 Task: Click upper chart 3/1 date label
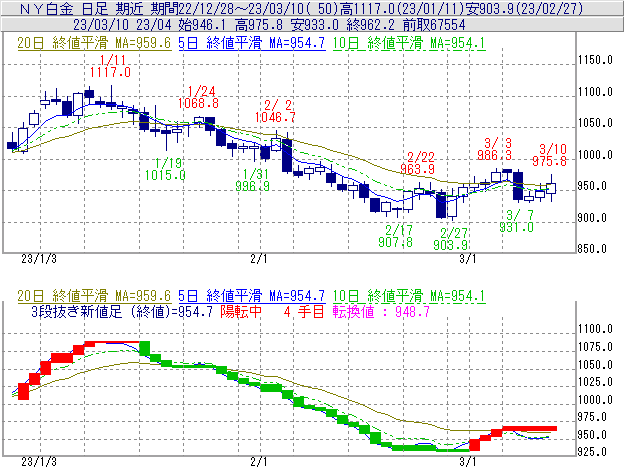(x=468, y=259)
